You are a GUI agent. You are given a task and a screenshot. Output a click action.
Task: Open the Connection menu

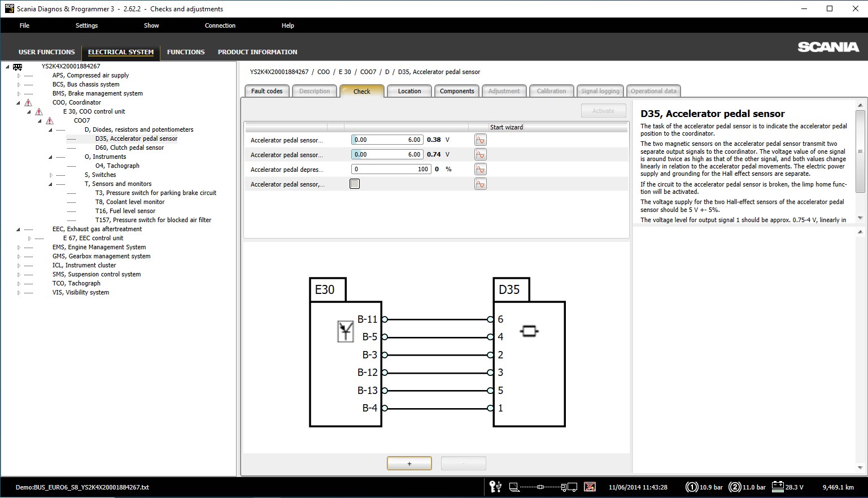pyautogui.click(x=220, y=25)
